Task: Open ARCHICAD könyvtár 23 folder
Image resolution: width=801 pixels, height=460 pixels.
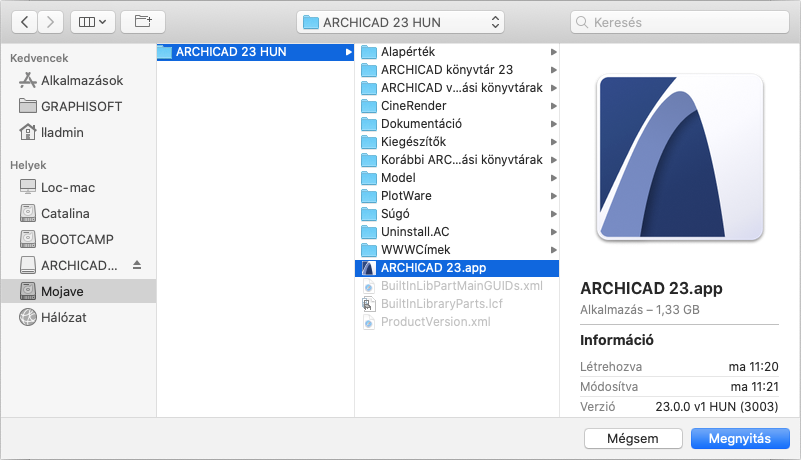Action: [457, 70]
